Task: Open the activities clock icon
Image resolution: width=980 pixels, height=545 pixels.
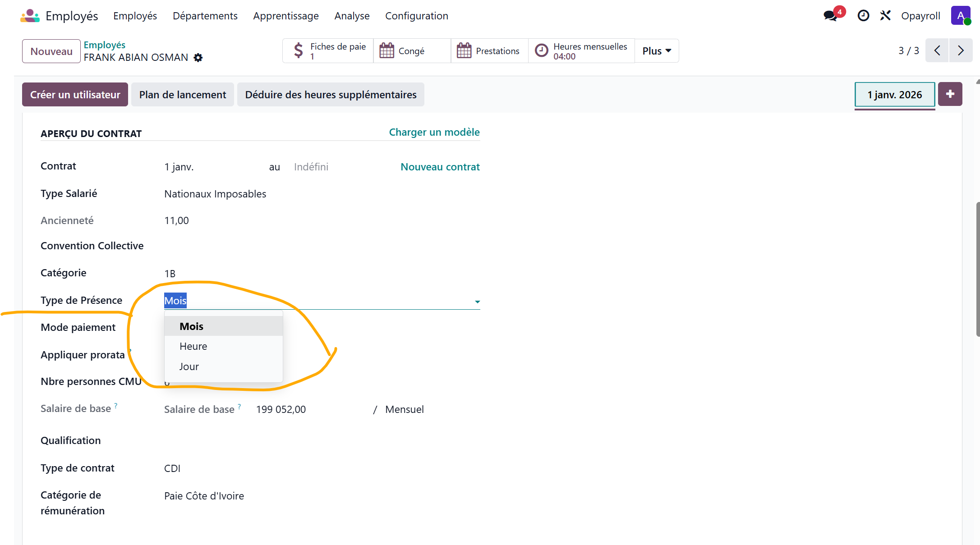Action: tap(863, 16)
